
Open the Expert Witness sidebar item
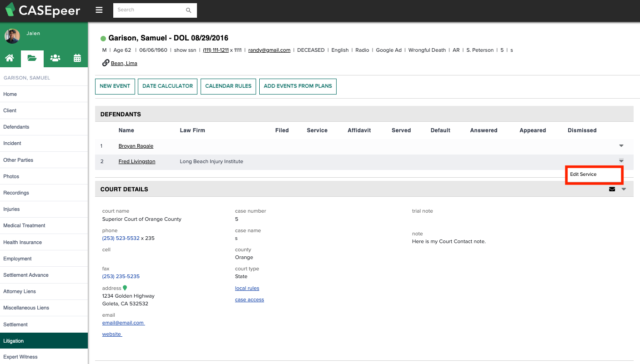[44, 357]
